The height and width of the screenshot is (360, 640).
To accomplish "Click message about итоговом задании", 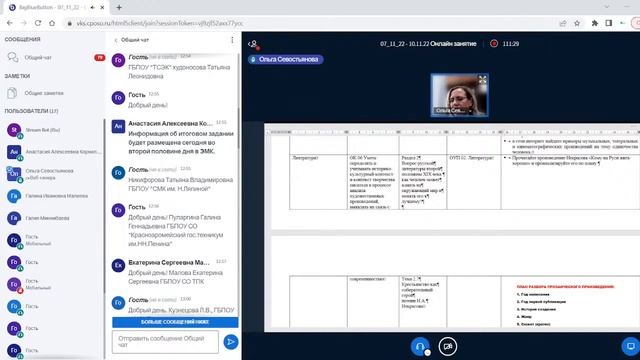I will tap(181, 142).
